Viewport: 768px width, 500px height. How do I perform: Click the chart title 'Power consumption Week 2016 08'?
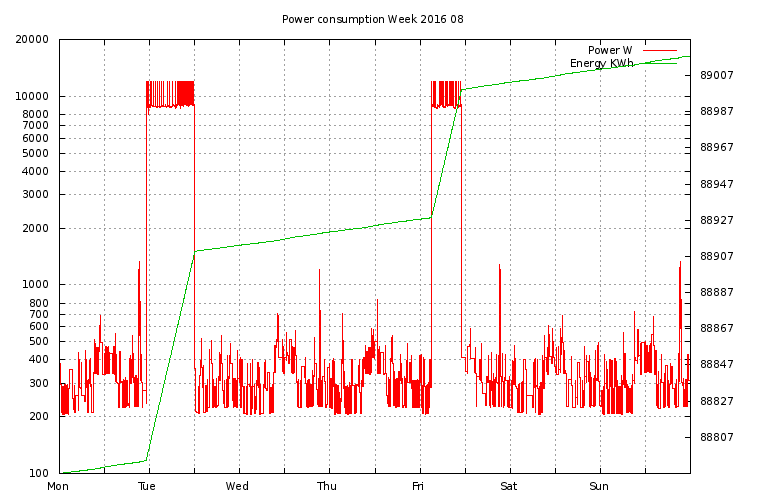point(372,20)
